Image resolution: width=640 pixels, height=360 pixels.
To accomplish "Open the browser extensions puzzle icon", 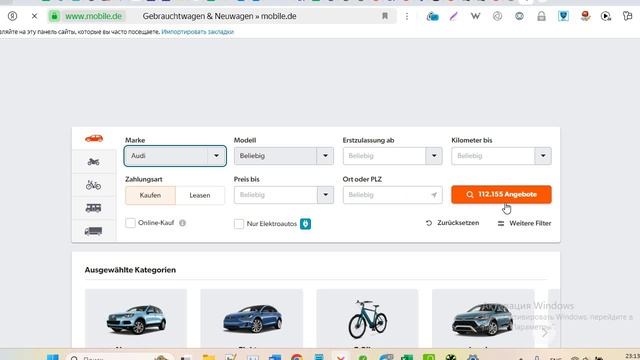I will 628,16.
